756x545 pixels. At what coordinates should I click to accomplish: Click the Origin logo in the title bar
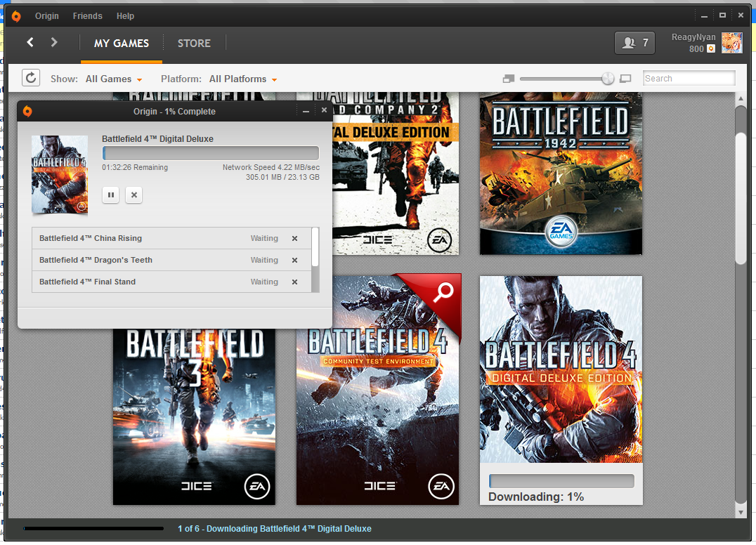[16, 16]
